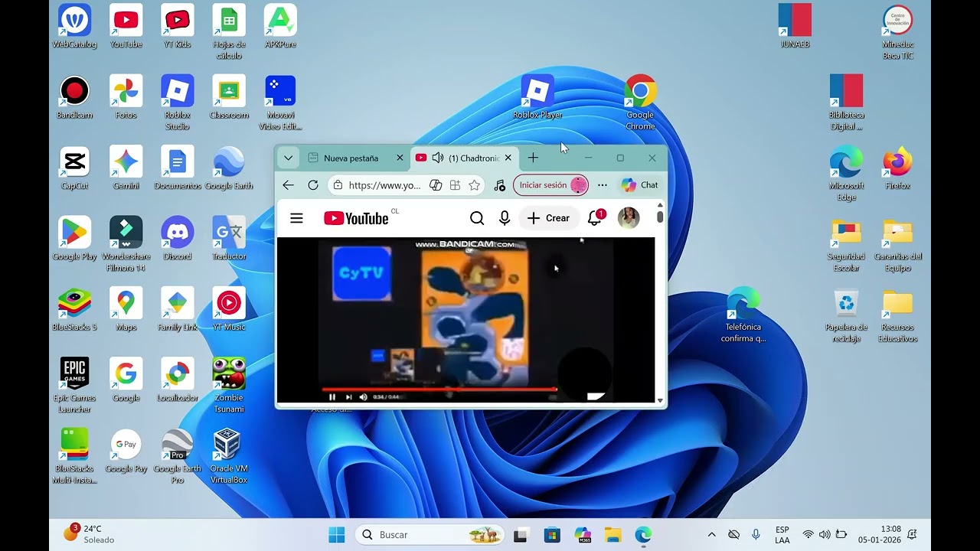Click Iniciar sesión button
The image size is (980, 551).
551,185
